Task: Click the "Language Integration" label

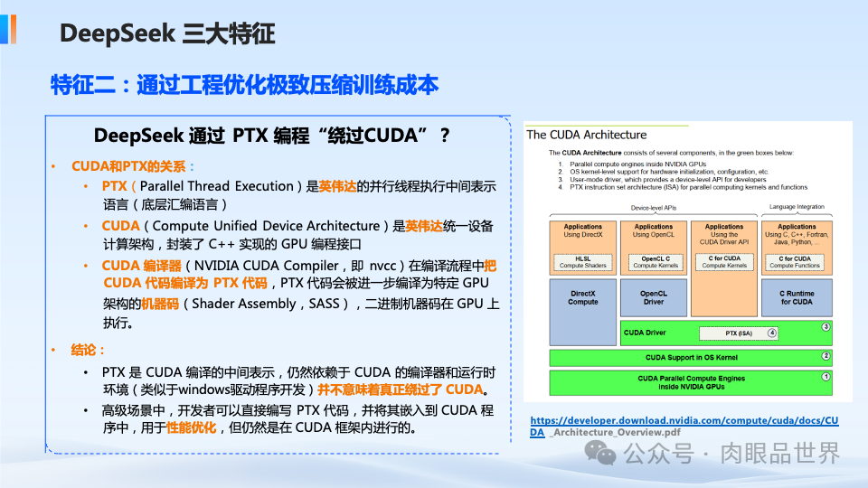Action: 797,207
